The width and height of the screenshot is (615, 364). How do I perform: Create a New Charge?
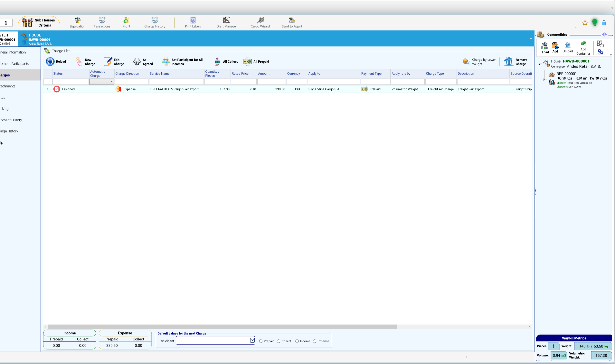click(x=85, y=62)
